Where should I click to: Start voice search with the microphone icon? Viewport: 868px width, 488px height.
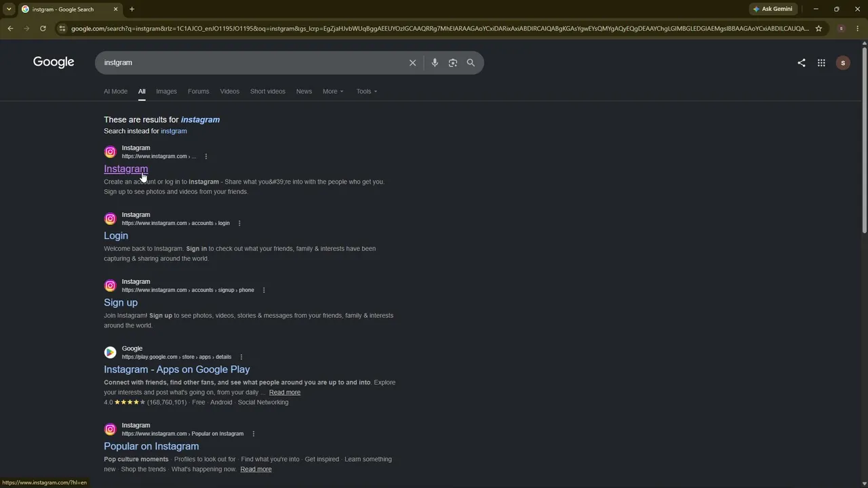coord(435,62)
